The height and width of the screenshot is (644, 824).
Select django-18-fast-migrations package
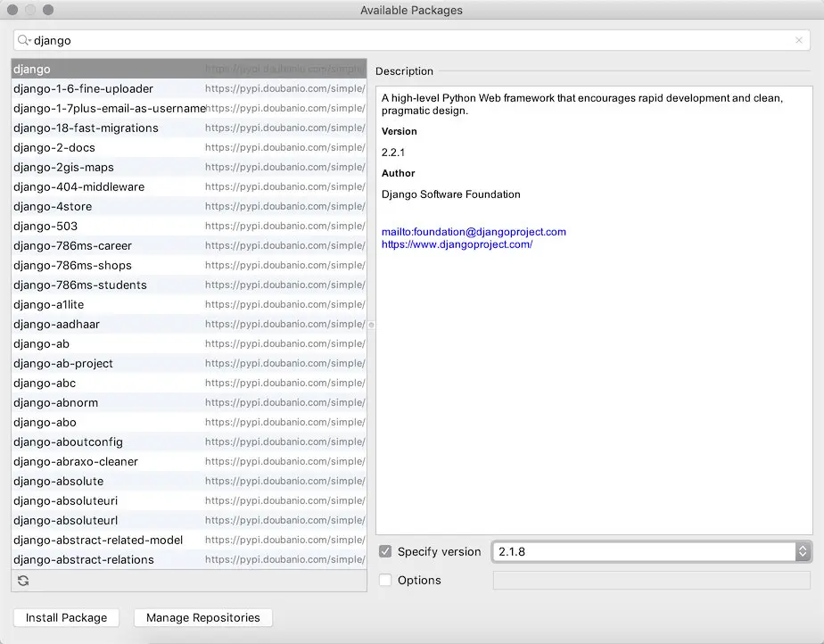189,128
